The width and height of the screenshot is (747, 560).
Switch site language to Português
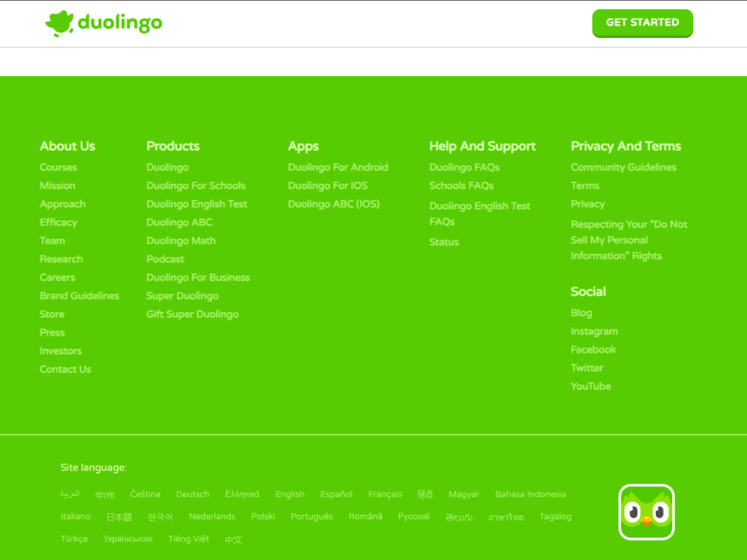tap(311, 517)
